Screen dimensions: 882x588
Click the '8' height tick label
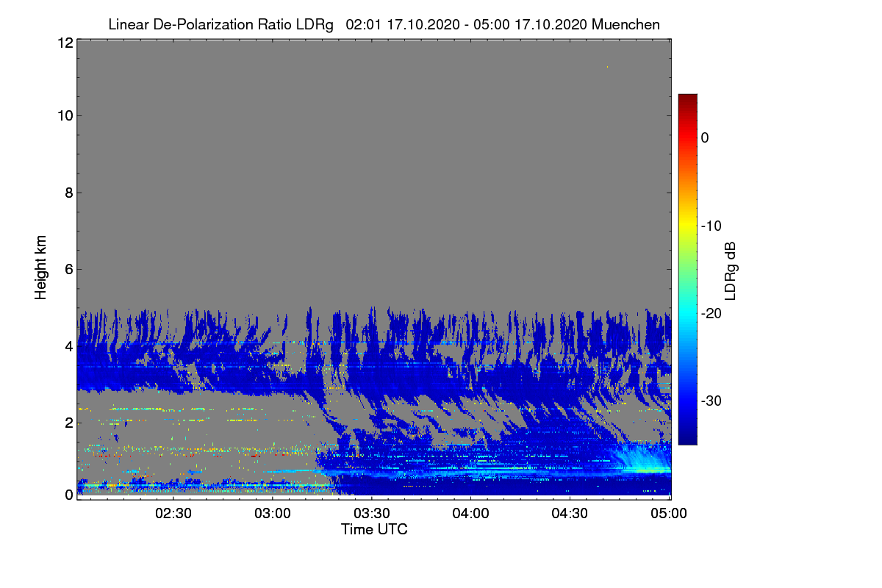[68, 193]
